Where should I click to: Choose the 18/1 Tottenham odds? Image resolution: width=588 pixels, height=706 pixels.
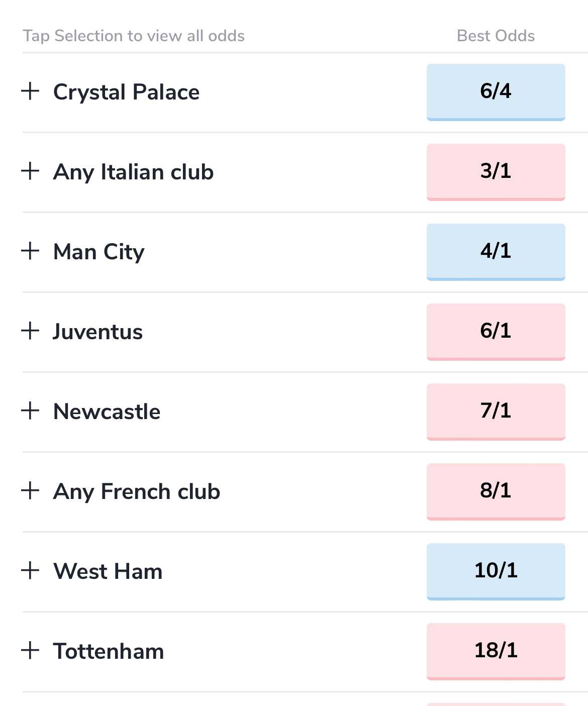496,651
